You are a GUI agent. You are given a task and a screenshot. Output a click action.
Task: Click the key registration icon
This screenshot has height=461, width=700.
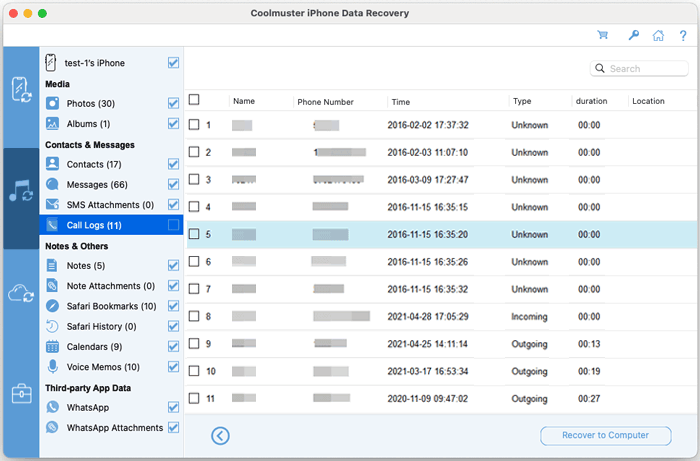click(x=633, y=35)
